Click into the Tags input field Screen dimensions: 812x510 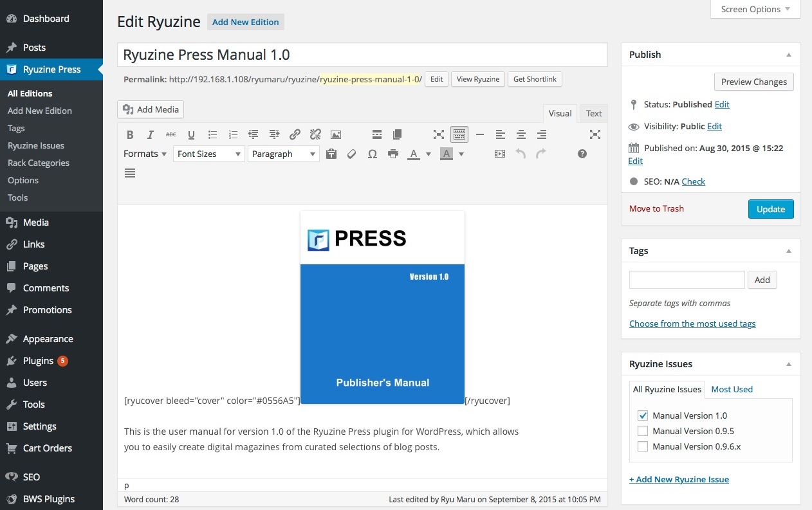[687, 280]
